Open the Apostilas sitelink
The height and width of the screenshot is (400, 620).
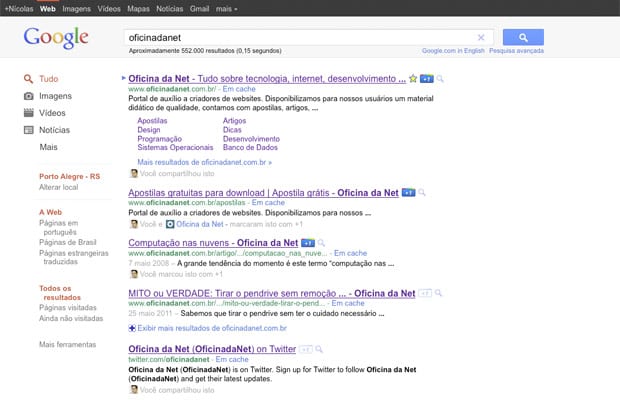152,121
